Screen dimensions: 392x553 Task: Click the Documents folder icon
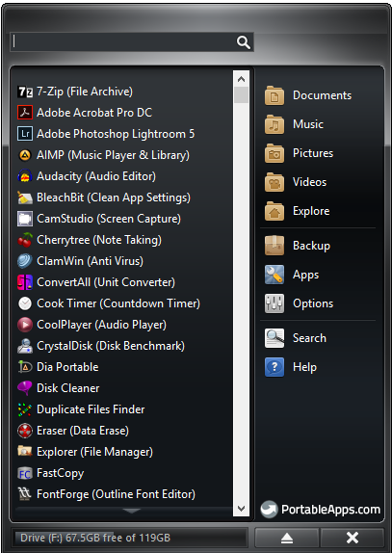(274, 95)
